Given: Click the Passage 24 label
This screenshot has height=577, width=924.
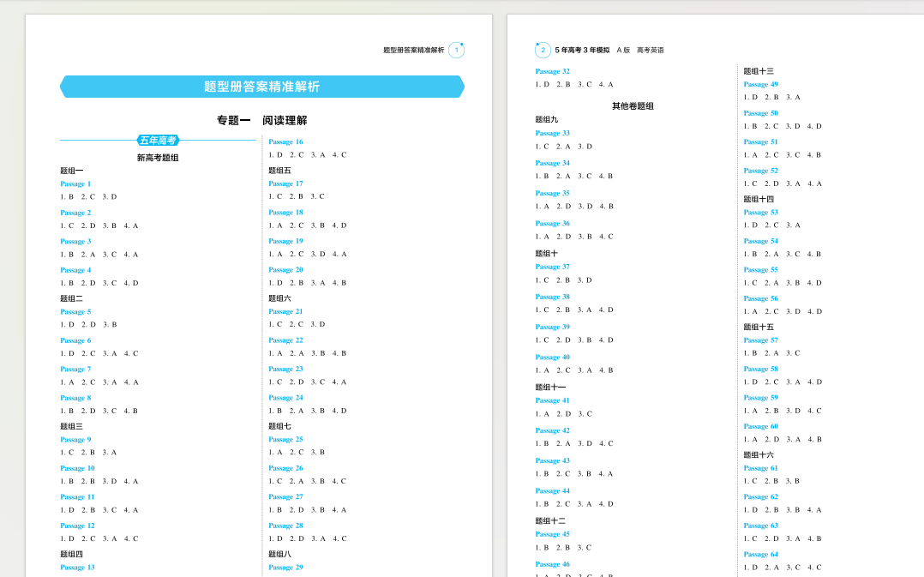Looking at the screenshot, I should point(285,398).
